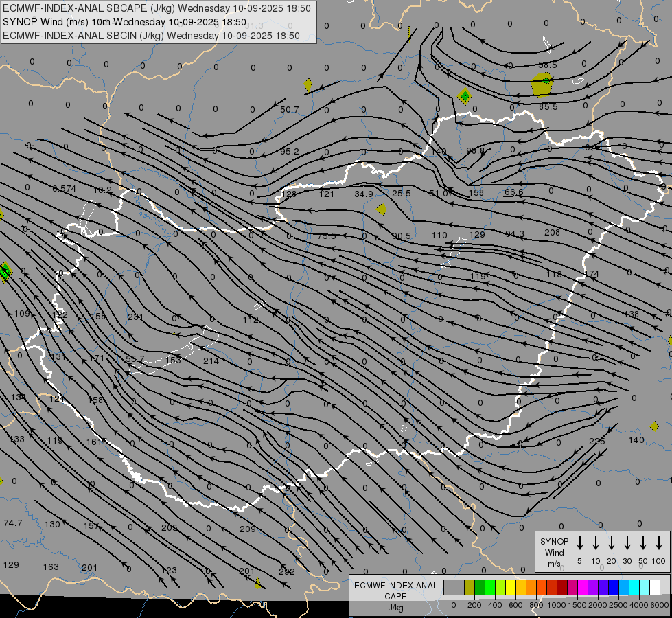Select the pure blue CAPE legend swatch
Viewport: 672px width, 618px height.
pos(613,588)
